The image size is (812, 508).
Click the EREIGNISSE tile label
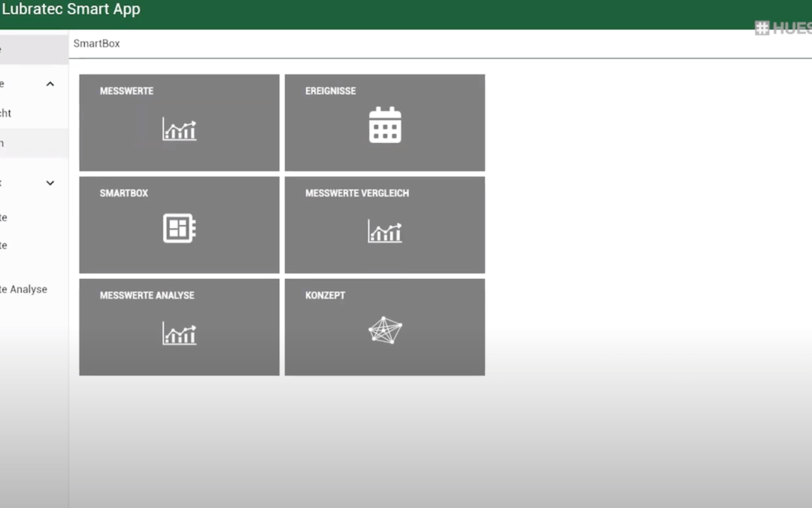tap(330, 91)
